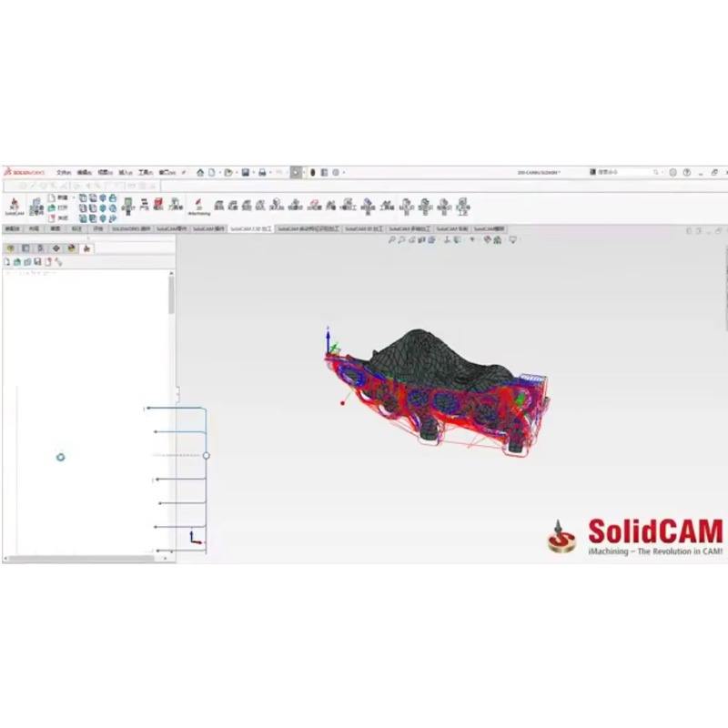
Task: Click the Rebuild traffic-light icon
Action: click(312, 173)
